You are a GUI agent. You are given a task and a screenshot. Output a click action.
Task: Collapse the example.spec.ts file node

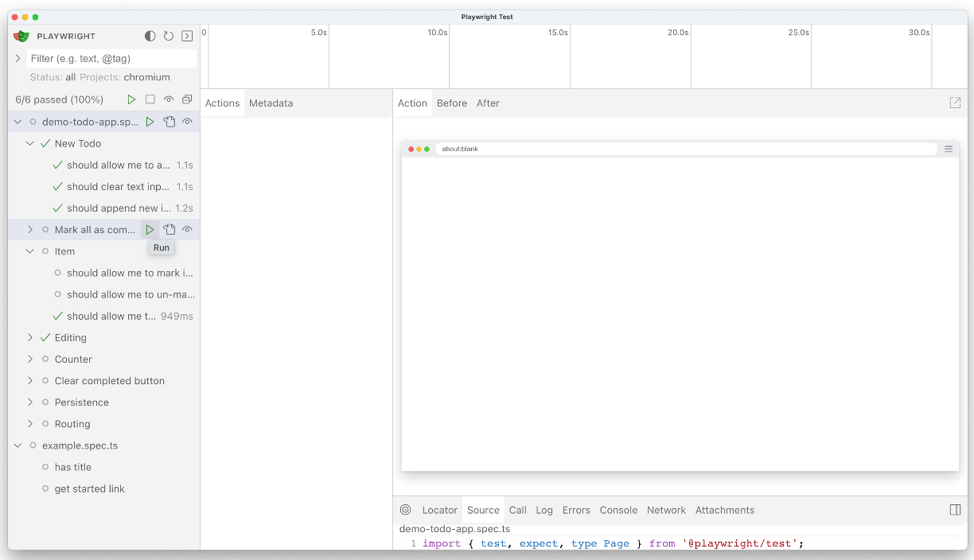point(18,445)
